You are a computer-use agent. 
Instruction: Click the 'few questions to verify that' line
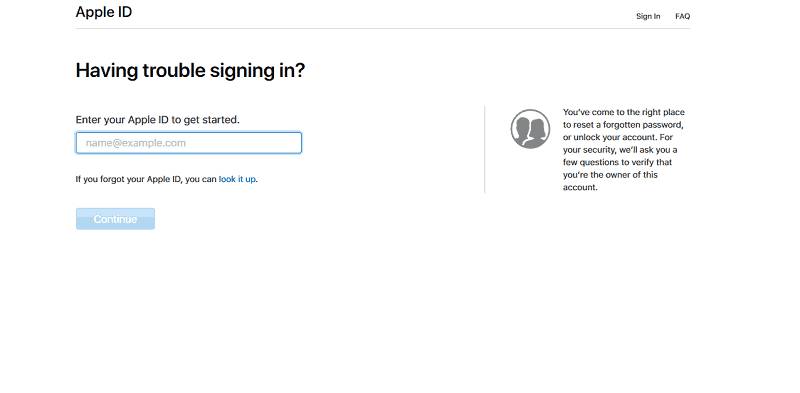[617, 162]
